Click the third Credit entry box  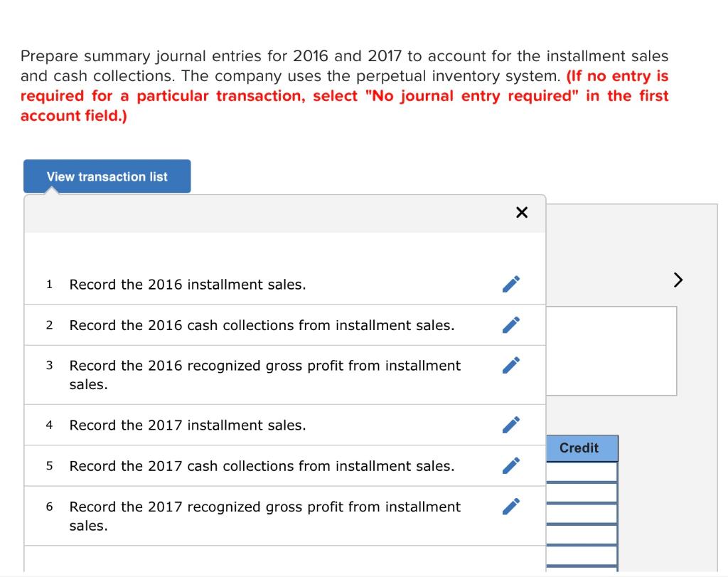pos(580,513)
